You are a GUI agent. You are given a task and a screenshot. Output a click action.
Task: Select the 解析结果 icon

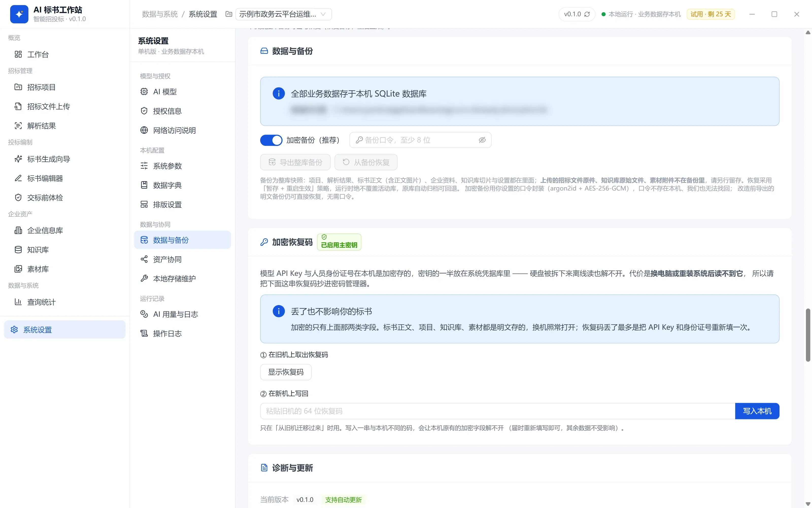coord(18,126)
